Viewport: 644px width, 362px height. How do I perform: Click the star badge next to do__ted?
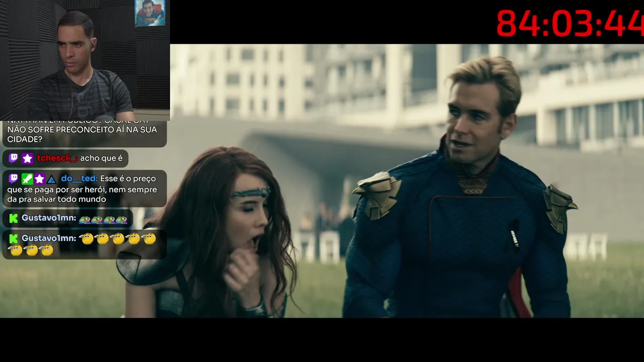pos(40,178)
